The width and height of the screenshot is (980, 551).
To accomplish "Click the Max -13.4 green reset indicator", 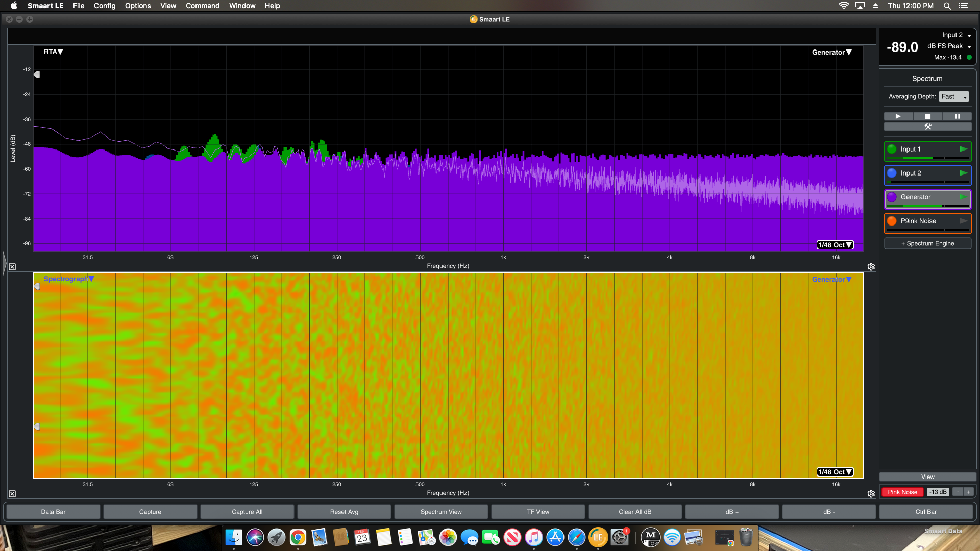I will click(x=969, y=57).
